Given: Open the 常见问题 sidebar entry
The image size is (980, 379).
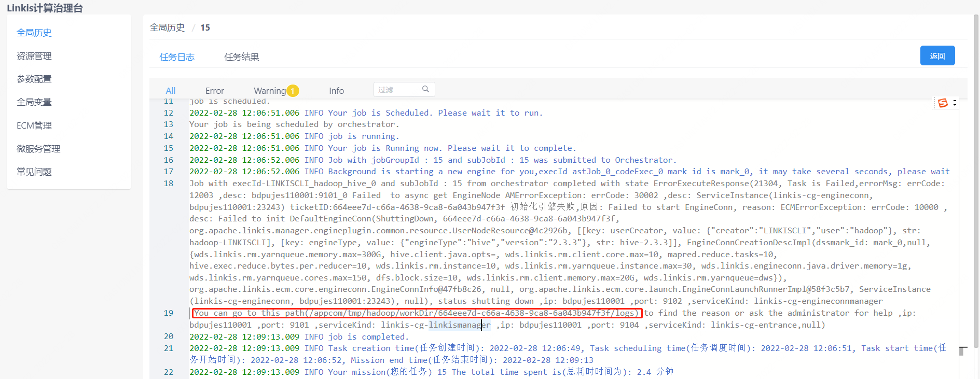Looking at the screenshot, I should [34, 172].
